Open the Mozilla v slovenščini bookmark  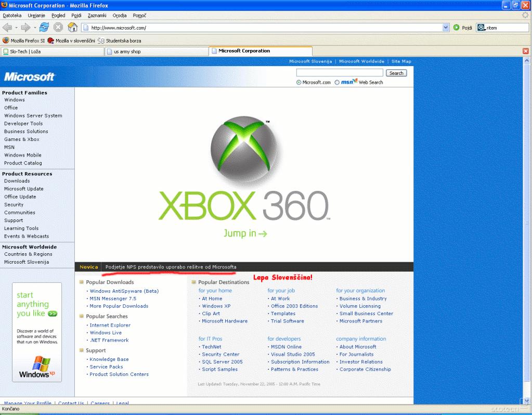pos(71,41)
